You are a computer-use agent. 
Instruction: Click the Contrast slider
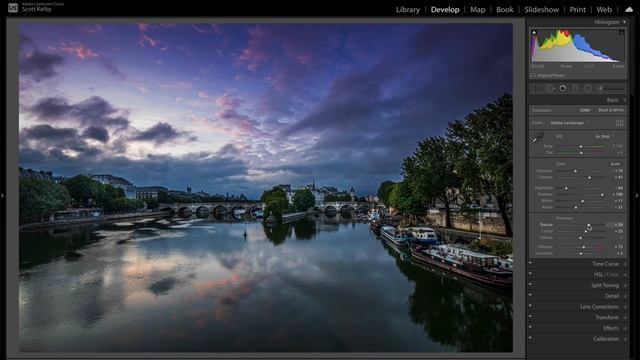coord(581,178)
